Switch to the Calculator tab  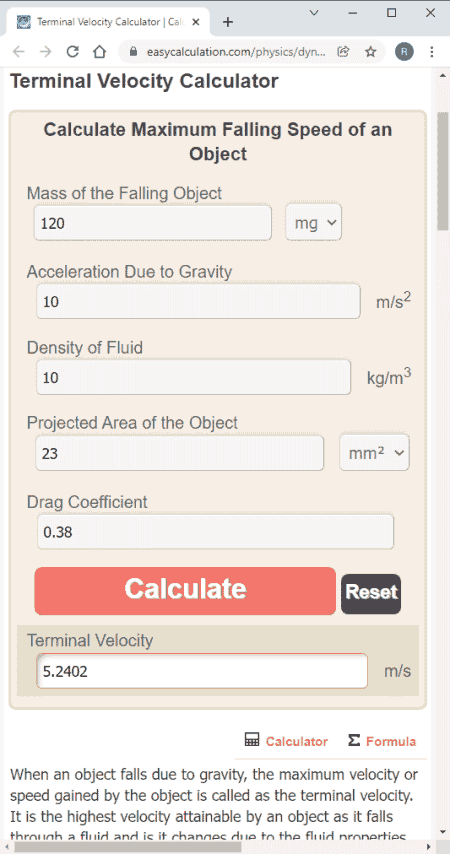point(286,741)
